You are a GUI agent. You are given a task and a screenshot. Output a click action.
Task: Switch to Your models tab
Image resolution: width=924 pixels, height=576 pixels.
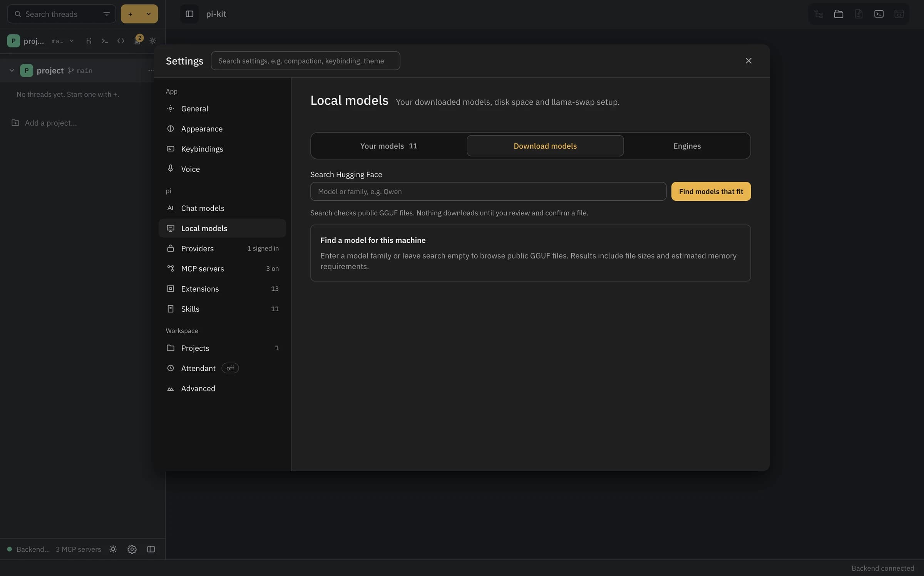pyautogui.click(x=388, y=146)
